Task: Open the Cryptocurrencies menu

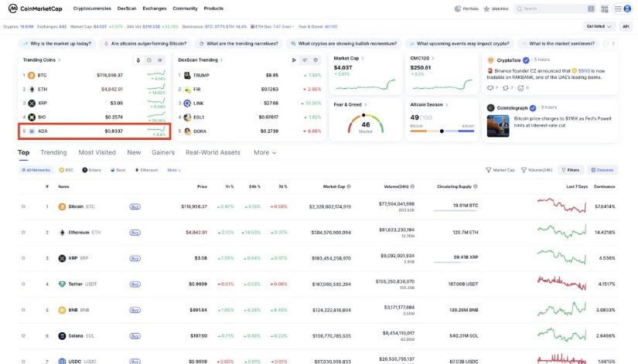Action: click(x=92, y=9)
